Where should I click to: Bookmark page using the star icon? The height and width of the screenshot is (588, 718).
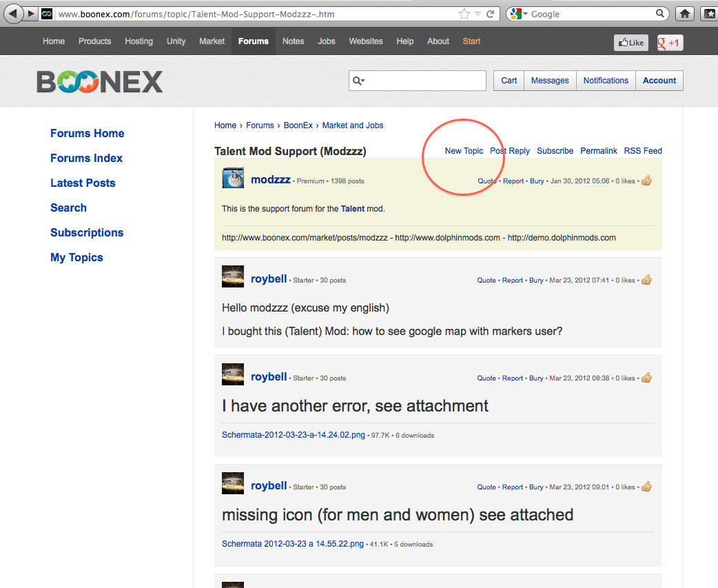pyautogui.click(x=465, y=14)
